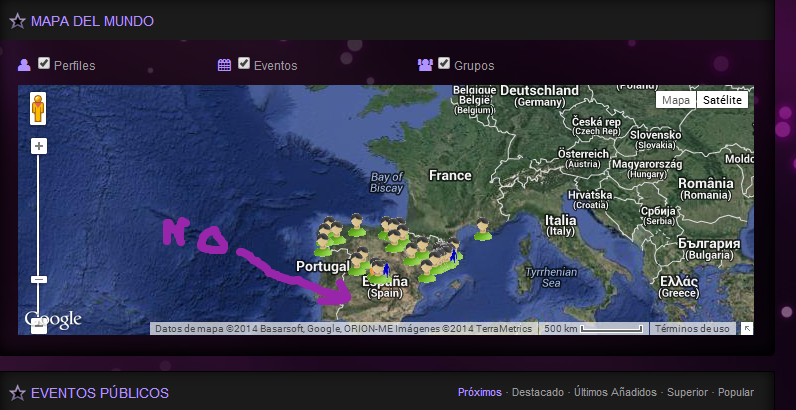796x410 pixels.
Task: Click the star icon beside Mapa del Mundo
Action: pyautogui.click(x=17, y=21)
